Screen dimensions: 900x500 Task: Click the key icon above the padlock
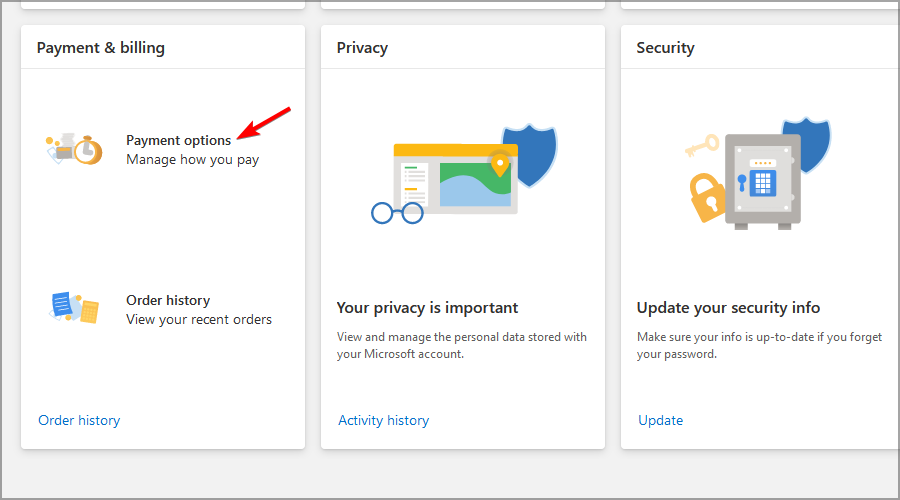(x=702, y=147)
